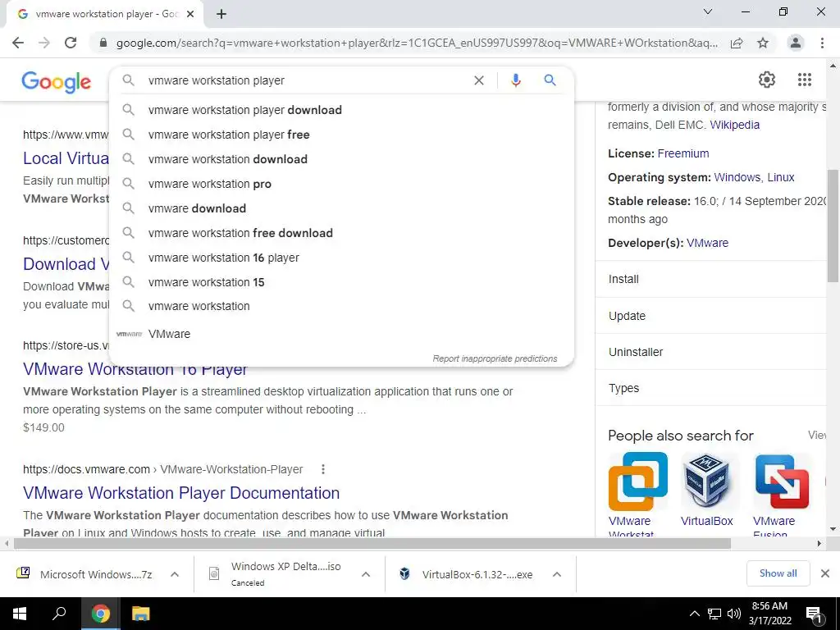
Task: Click the horizontal scrollbar right arrow
Action: click(x=819, y=543)
